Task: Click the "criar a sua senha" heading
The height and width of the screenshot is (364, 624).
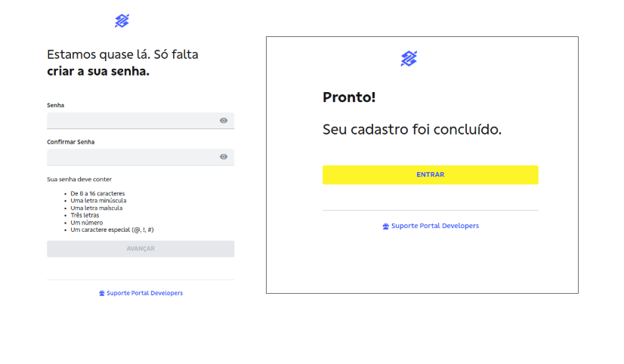Action: [x=98, y=72]
